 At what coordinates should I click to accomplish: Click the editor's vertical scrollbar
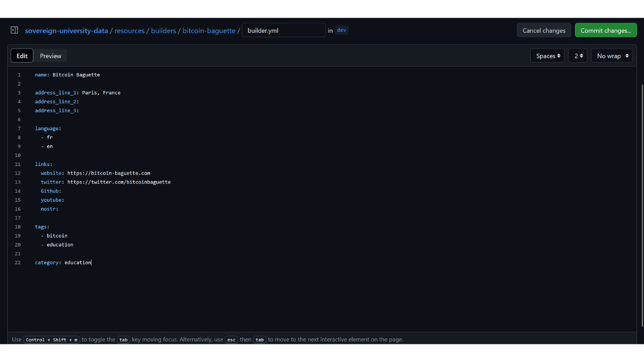641,201
